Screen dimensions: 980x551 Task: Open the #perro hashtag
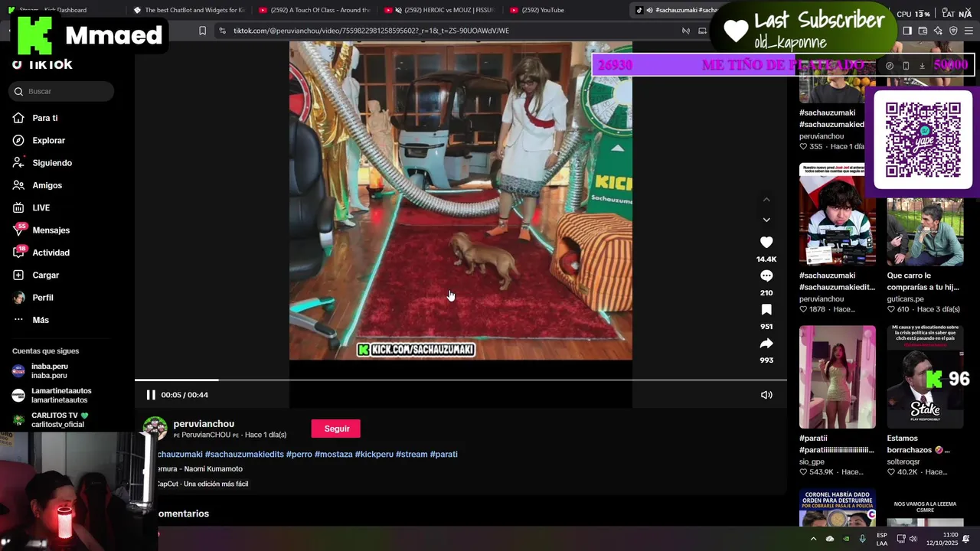(299, 454)
